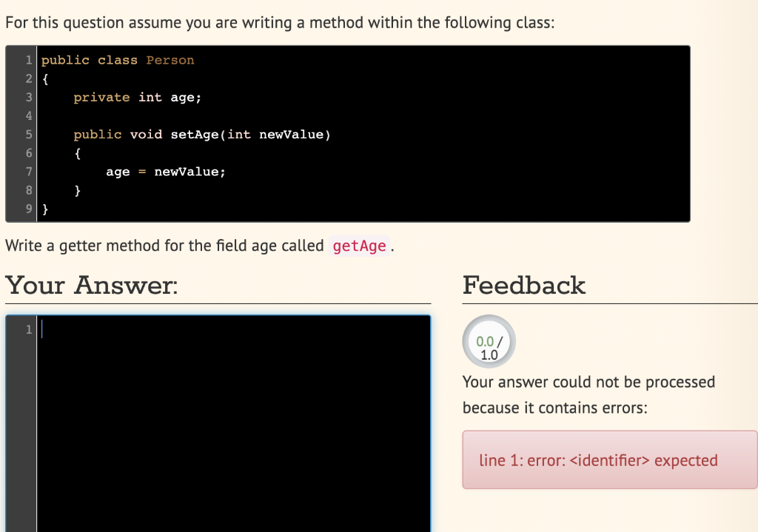Click line number 9 at the class closing brace
Screen dimensions: 758x532
pyautogui.click(x=28, y=209)
